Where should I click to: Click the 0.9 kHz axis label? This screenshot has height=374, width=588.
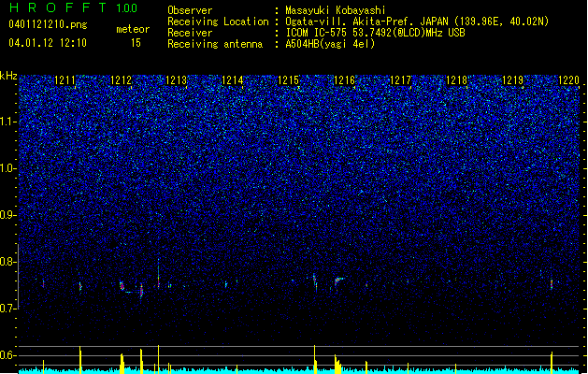pos(8,215)
